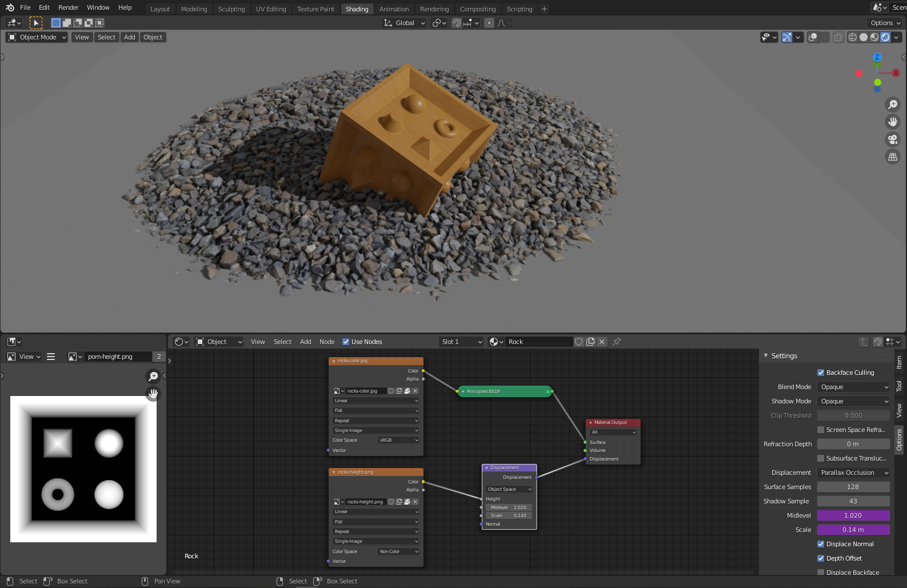This screenshot has height=588, width=907.
Task: Open the Parallax Occlusion displacement dropdown
Action: point(853,473)
